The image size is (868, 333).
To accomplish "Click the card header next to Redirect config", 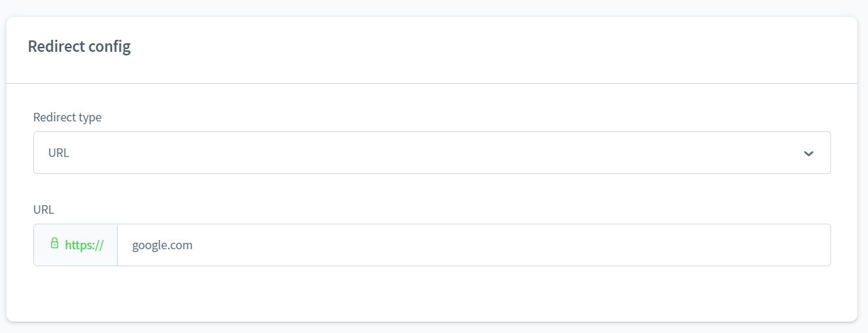I will click(496, 47).
